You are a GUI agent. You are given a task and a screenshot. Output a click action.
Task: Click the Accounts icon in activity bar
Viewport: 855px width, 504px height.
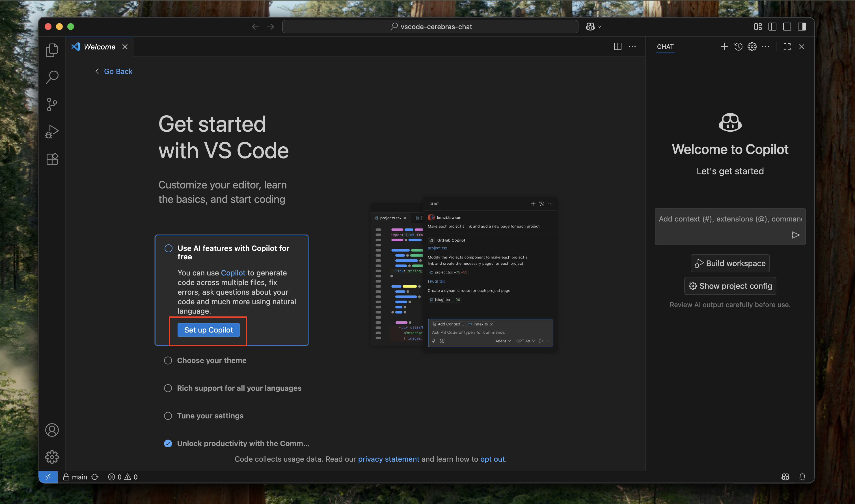pos(52,430)
